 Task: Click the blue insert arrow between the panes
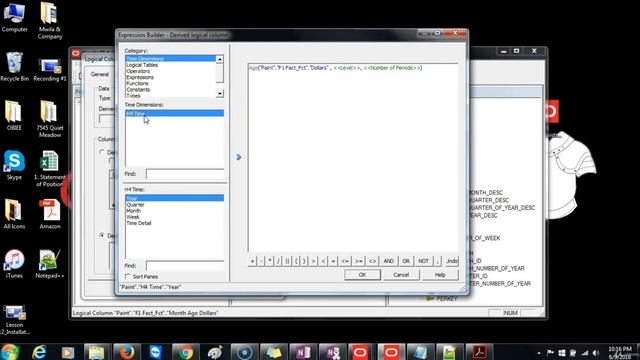coord(238,157)
